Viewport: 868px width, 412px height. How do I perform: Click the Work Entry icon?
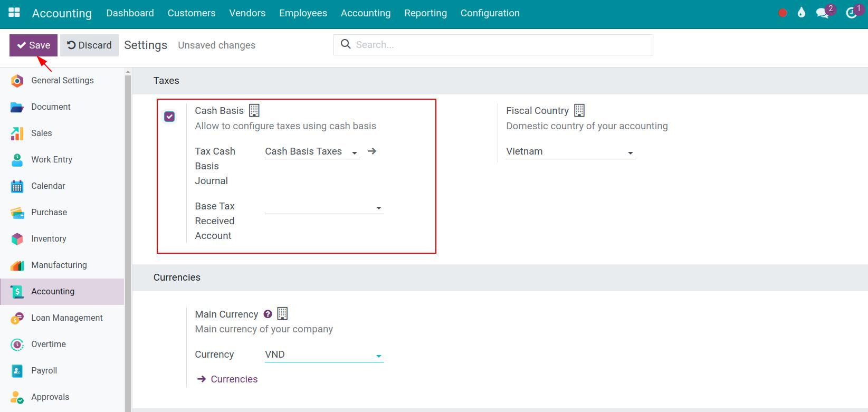[17, 160]
